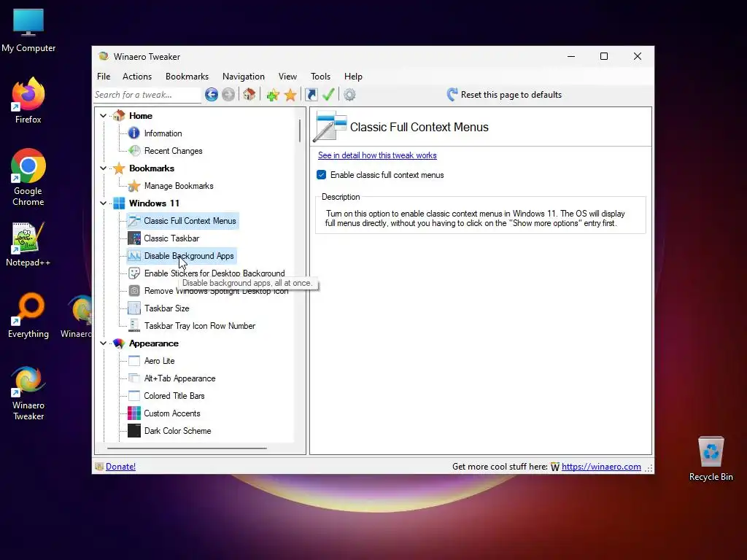Click the green checkmark toolbar icon
Screen dimensions: 747x560
[x=328, y=94]
